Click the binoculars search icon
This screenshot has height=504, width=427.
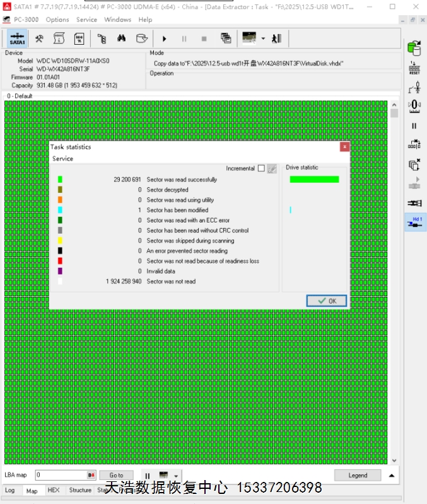[x=122, y=38]
